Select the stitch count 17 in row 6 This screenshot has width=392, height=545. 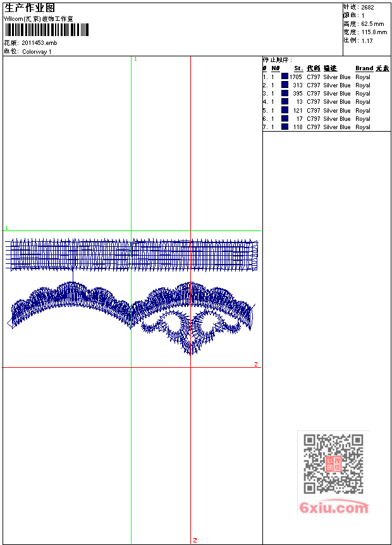click(299, 119)
